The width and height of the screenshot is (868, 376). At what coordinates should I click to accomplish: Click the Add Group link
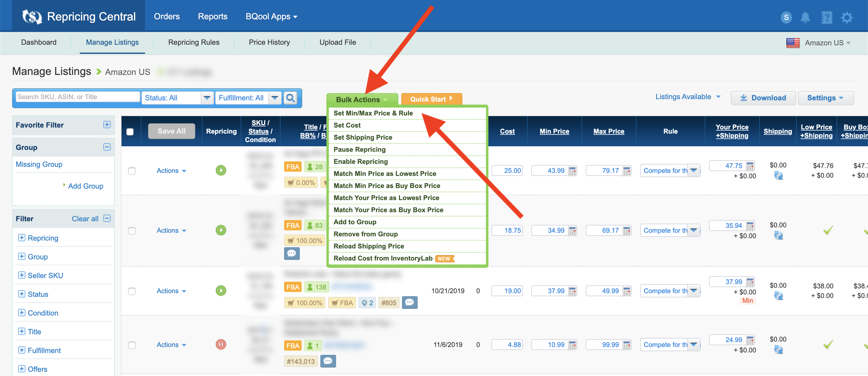(x=86, y=186)
